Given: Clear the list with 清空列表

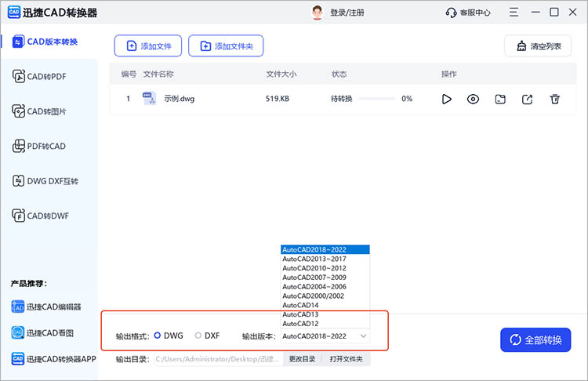Looking at the screenshot, I should [x=538, y=45].
